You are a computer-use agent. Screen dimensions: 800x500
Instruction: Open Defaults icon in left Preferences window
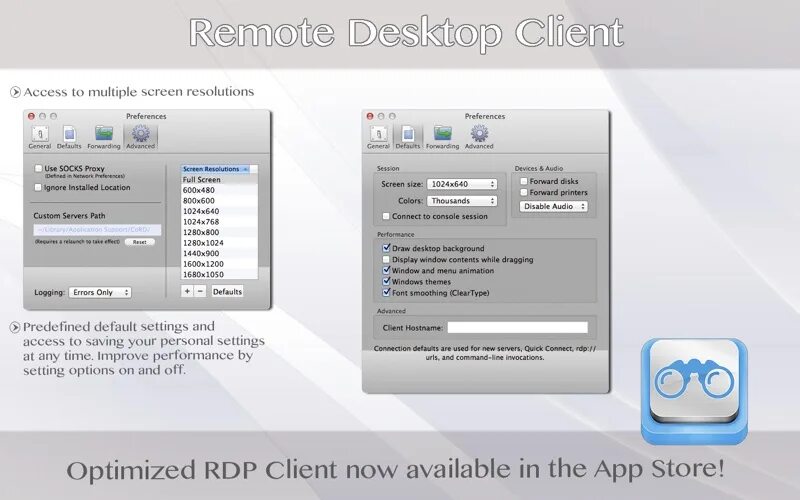(x=69, y=137)
